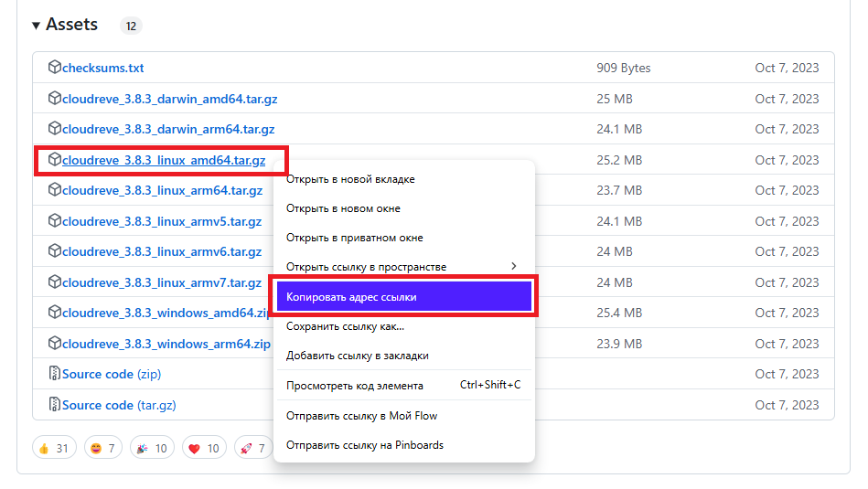Choose 'Отправить ссылку в Мой Flow'

click(x=404, y=416)
